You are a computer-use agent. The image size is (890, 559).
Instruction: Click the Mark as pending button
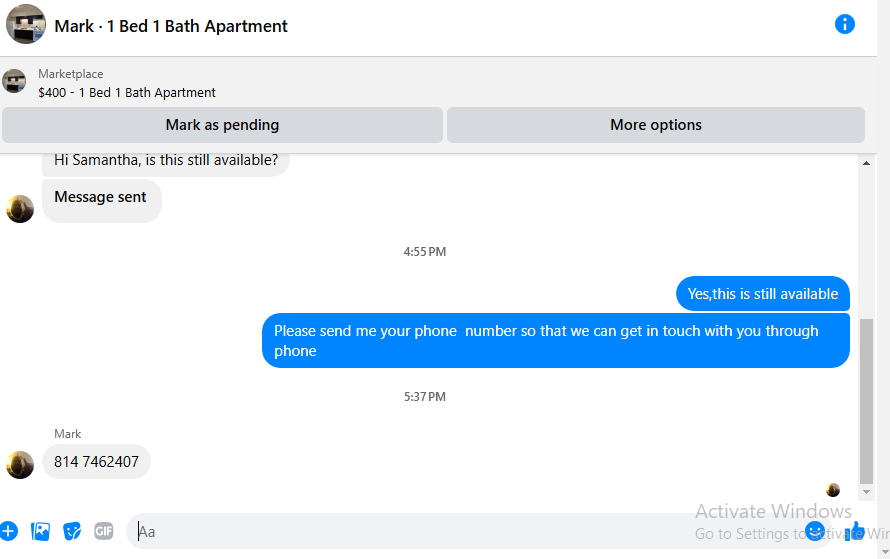pos(222,125)
